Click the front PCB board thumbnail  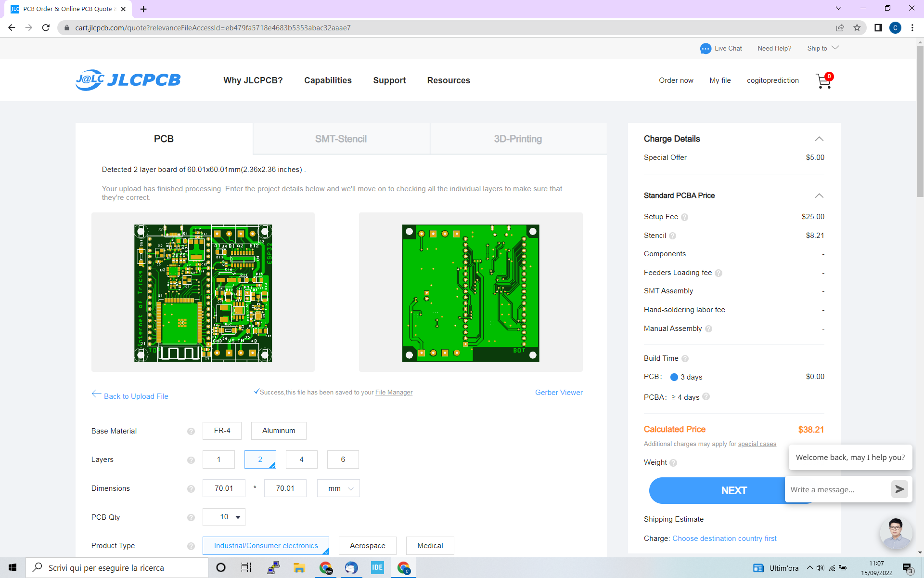(203, 292)
